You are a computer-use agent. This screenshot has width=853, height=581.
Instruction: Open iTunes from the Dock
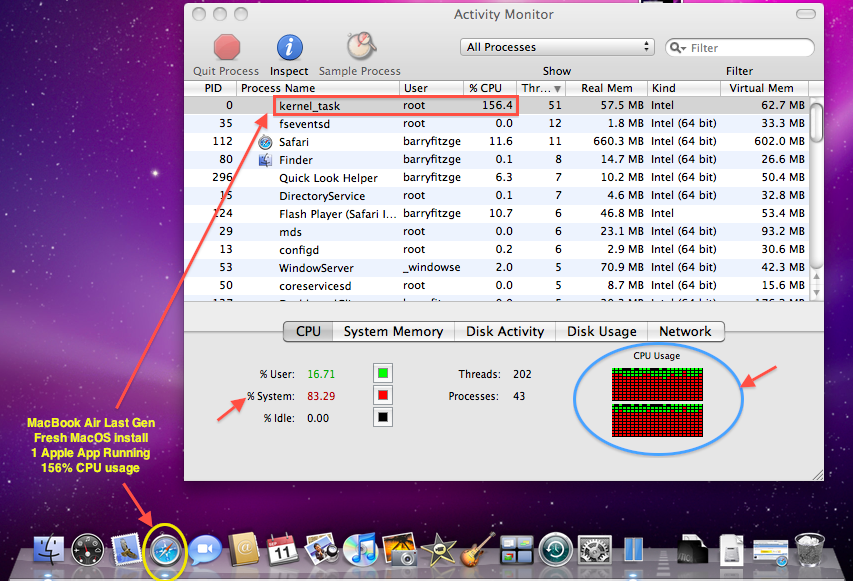click(x=361, y=549)
